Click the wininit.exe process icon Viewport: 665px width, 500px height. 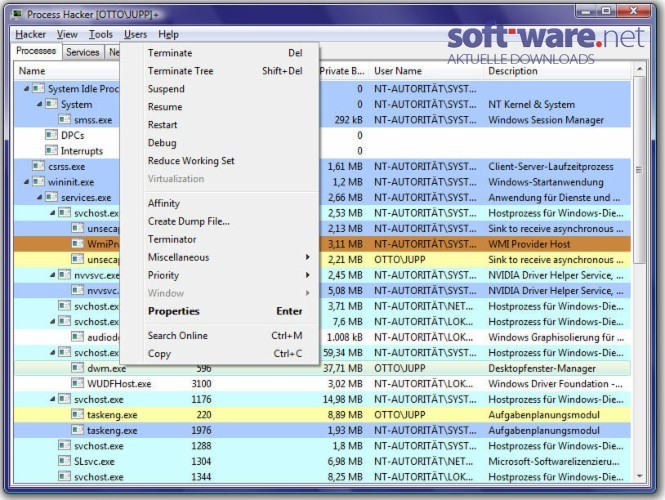click(39, 182)
